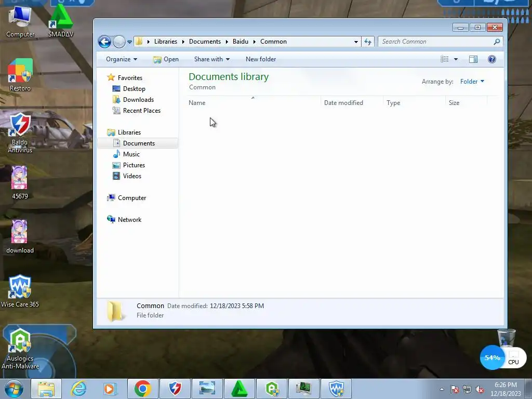Change view using the view icon
The height and width of the screenshot is (399, 532).
pyautogui.click(x=445, y=59)
